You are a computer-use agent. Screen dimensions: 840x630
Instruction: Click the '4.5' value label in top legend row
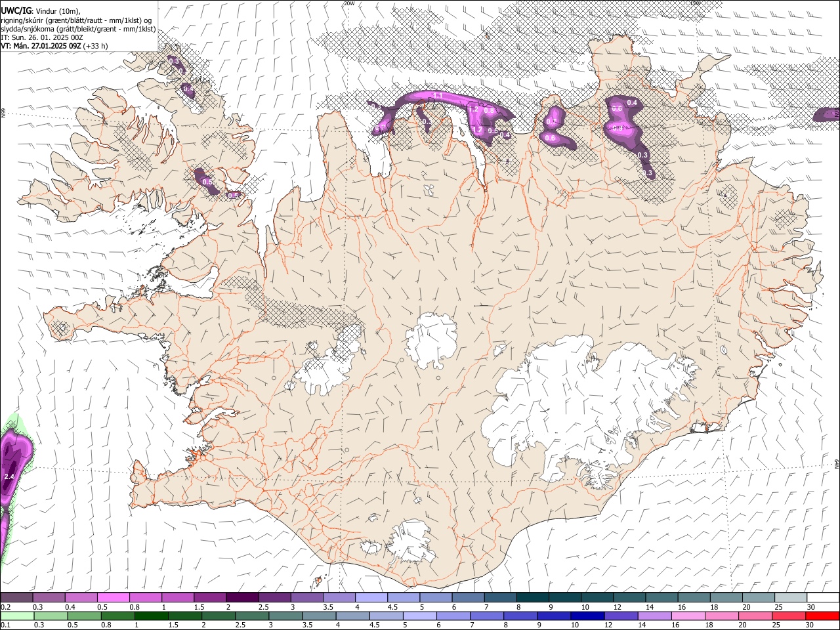(392, 607)
